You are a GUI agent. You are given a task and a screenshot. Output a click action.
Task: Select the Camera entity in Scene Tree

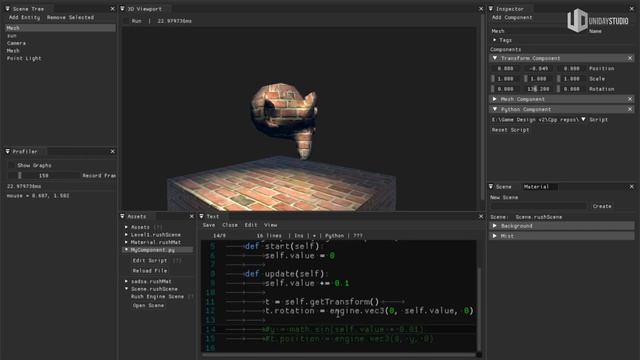tap(16, 43)
